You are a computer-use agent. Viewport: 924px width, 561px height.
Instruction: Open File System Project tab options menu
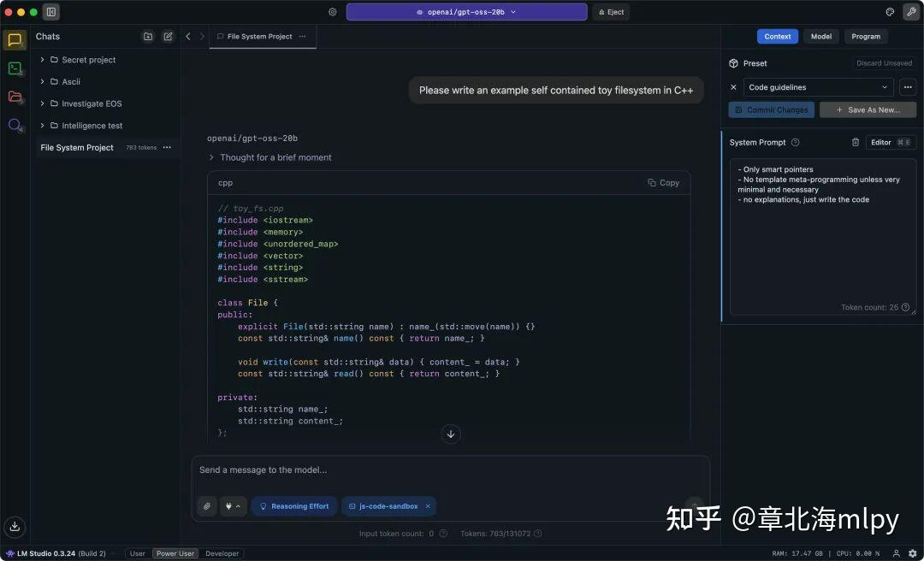tap(302, 37)
